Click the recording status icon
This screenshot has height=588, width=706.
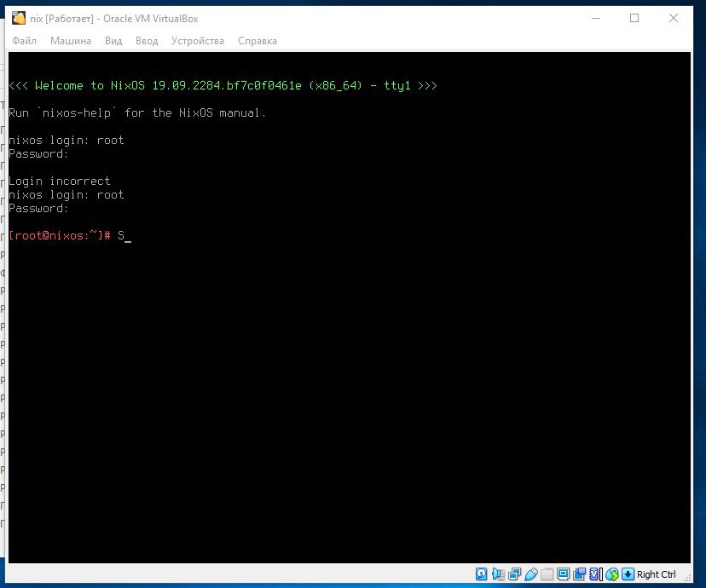tap(580, 574)
